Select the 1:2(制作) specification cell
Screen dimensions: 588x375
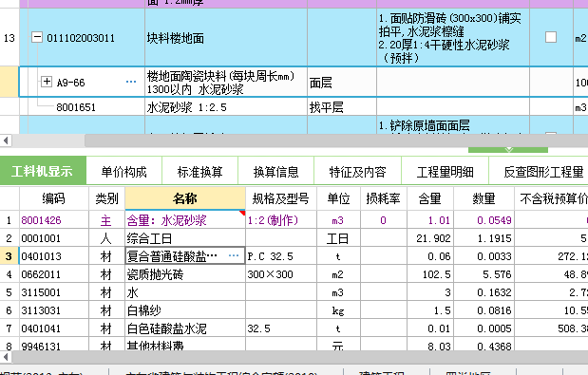[x=281, y=220]
